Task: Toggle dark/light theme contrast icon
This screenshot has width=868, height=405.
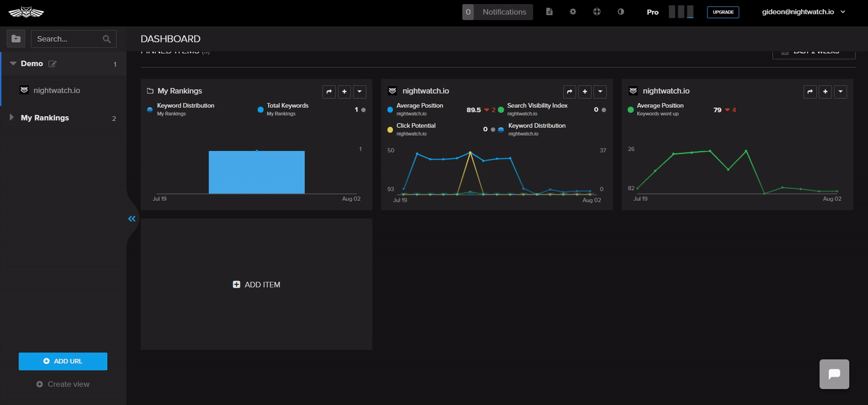Action: 621,11
